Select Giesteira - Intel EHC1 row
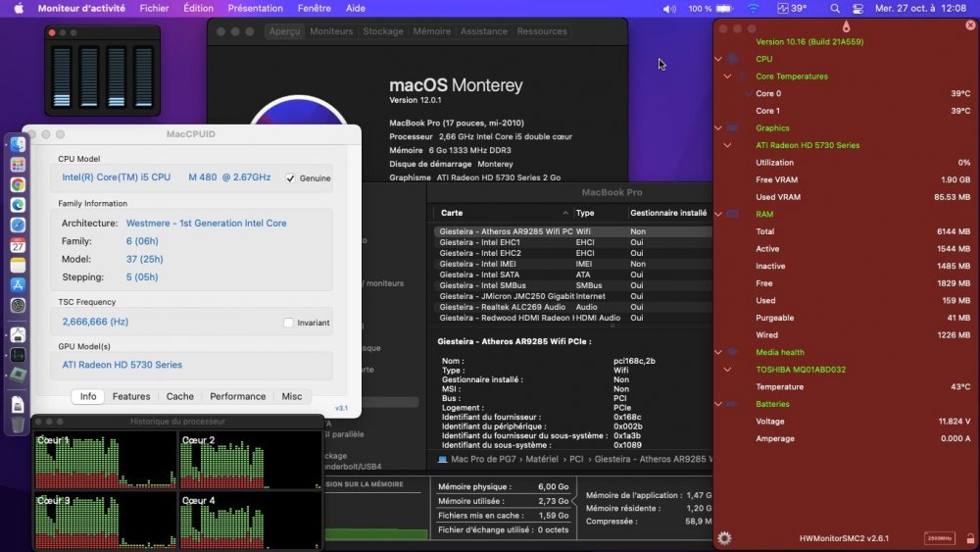 point(572,242)
